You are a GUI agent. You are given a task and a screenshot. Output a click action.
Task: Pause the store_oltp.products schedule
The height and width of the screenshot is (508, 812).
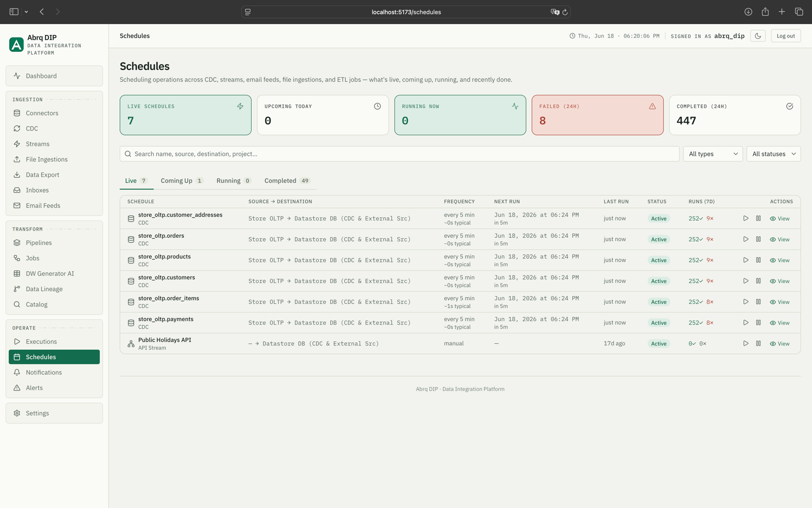click(758, 260)
